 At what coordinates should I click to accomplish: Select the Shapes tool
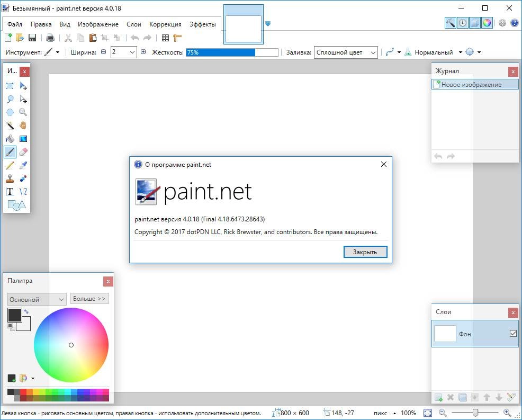16,205
